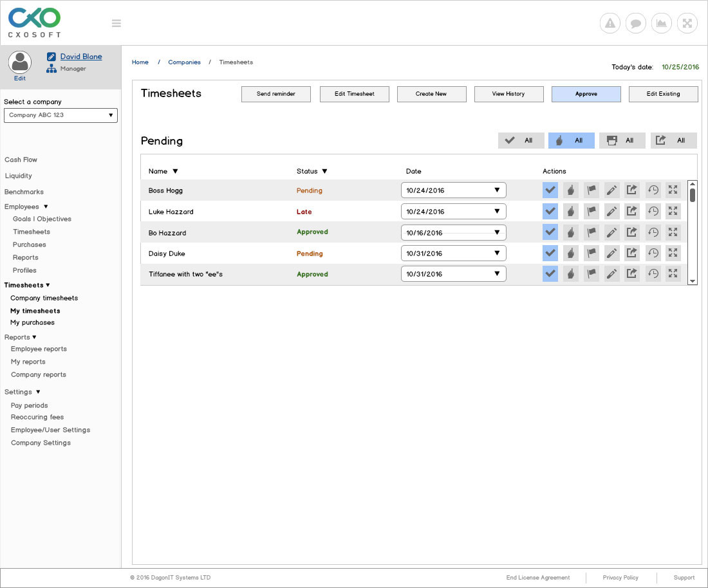Viewport: 708px width, 588px height.
Task: Click the Send reminder button
Action: 275,94
